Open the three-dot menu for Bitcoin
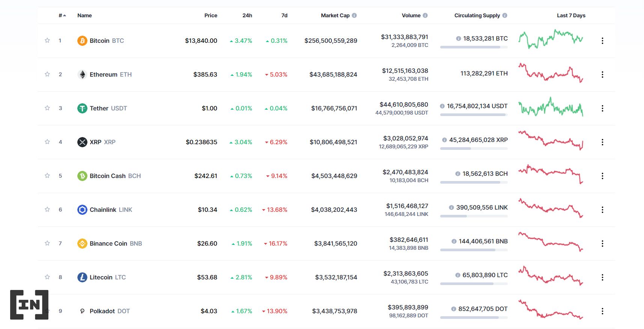Image resolution: width=644 pixels, height=329 pixels. point(602,41)
